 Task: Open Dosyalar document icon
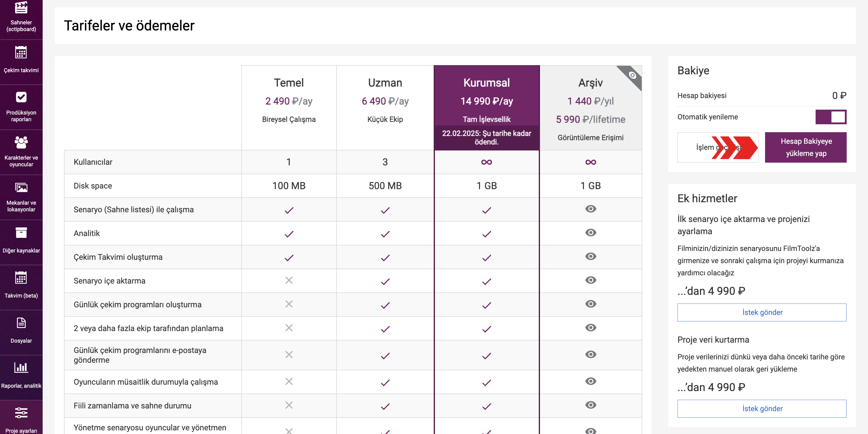[x=21, y=323]
